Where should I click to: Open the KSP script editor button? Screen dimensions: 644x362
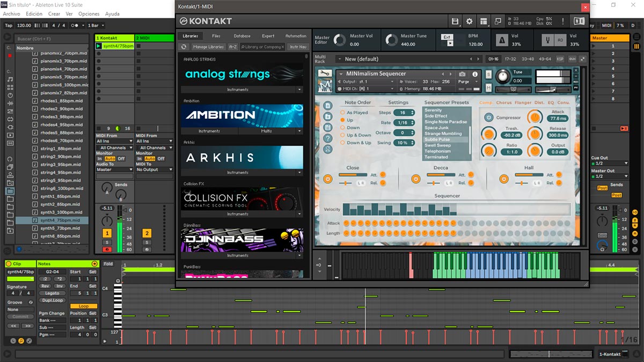(560, 59)
